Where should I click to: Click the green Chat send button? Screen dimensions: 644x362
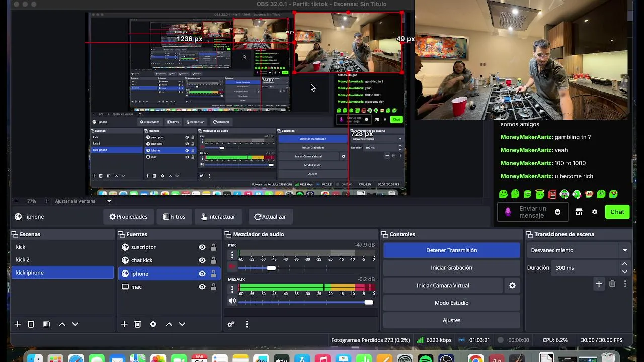click(617, 212)
